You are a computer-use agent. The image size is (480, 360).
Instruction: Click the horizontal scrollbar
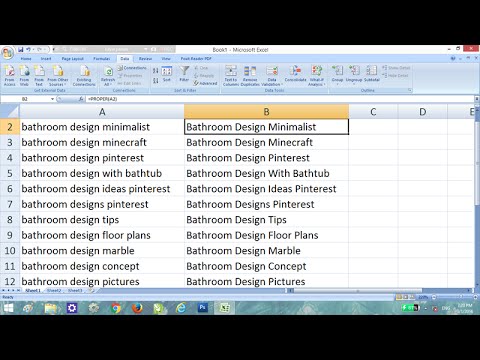(357, 291)
